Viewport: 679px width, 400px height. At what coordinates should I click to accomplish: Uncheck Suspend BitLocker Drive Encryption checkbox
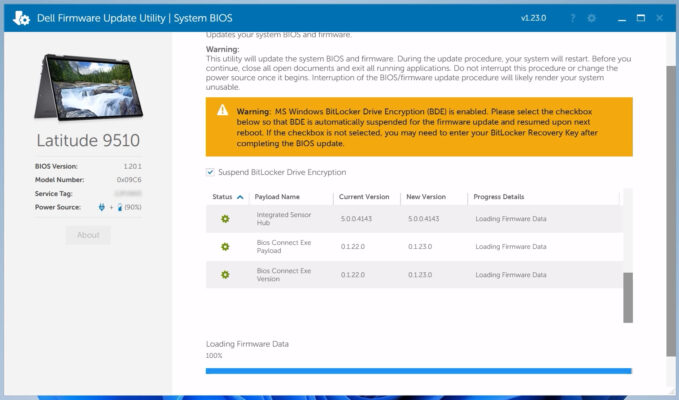(210, 172)
